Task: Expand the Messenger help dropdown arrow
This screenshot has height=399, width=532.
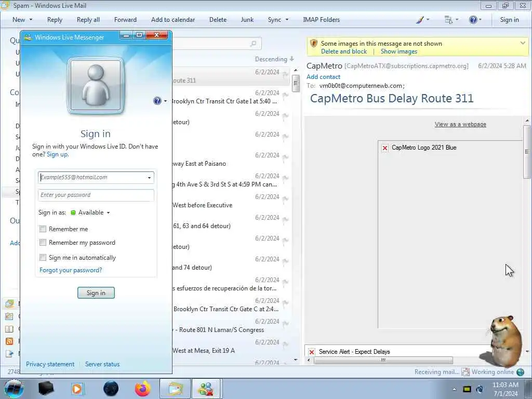Action: (x=166, y=101)
